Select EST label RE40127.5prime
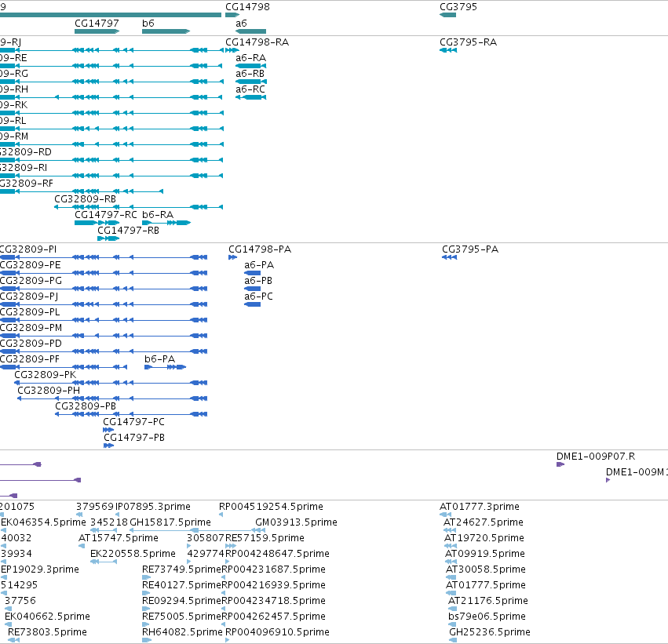The width and height of the screenshot is (668, 644). [x=182, y=586]
